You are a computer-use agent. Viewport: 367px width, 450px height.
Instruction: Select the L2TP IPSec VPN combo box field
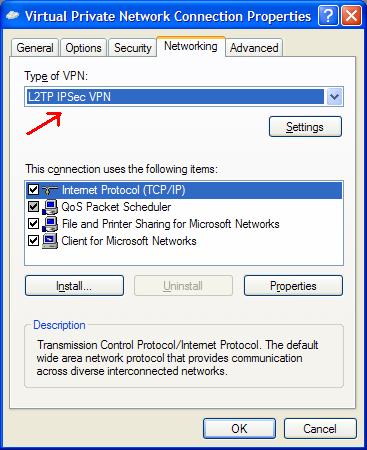tap(184, 97)
